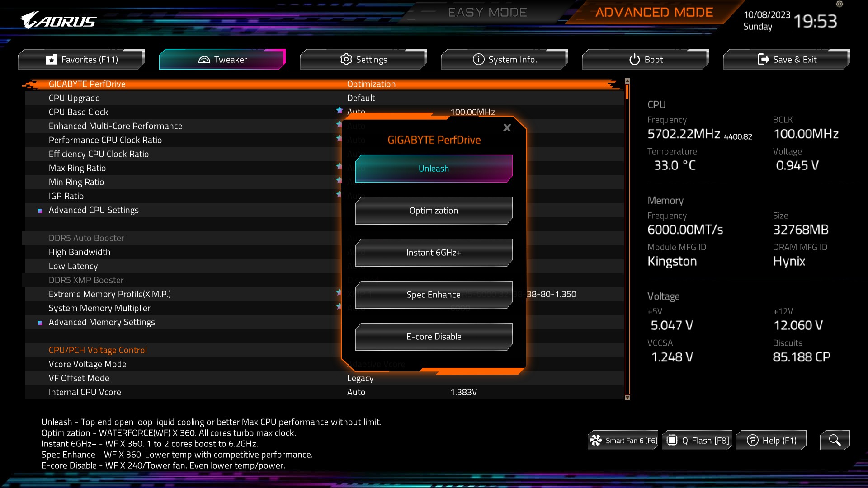Image resolution: width=868 pixels, height=488 pixels.
Task: Click the scrollbar down arrow in settings list
Action: (627, 398)
